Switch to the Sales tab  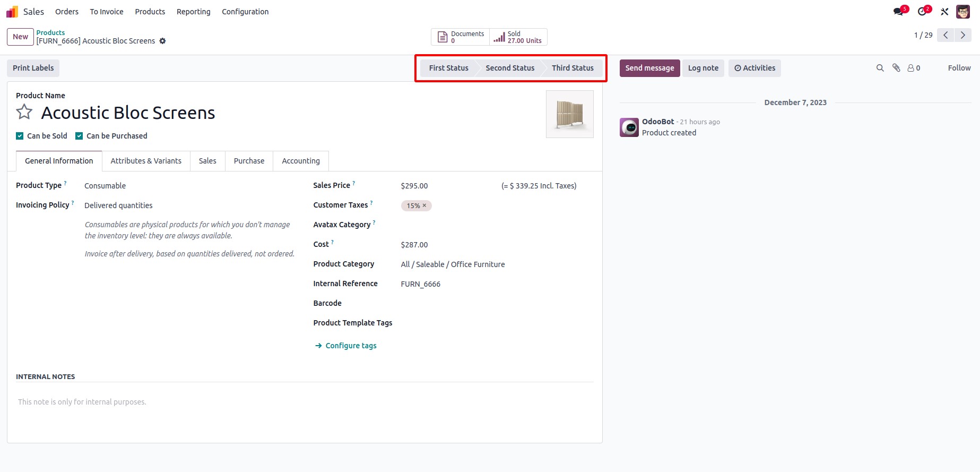click(207, 161)
